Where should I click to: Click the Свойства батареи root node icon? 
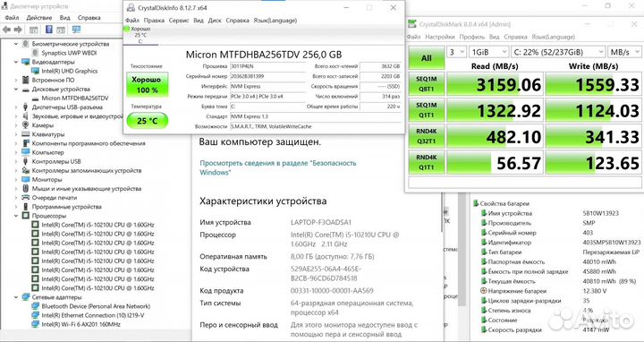[476, 203]
